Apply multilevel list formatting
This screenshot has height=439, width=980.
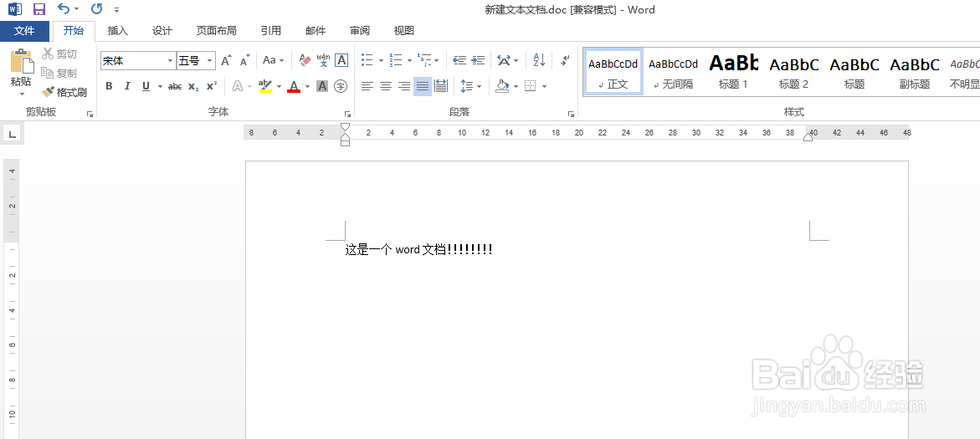pos(423,60)
